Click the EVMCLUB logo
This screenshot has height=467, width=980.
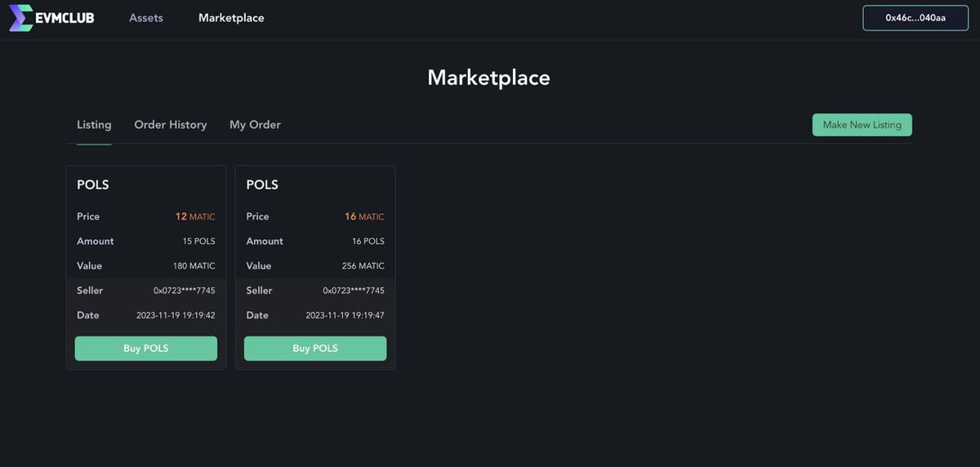tap(51, 17)
